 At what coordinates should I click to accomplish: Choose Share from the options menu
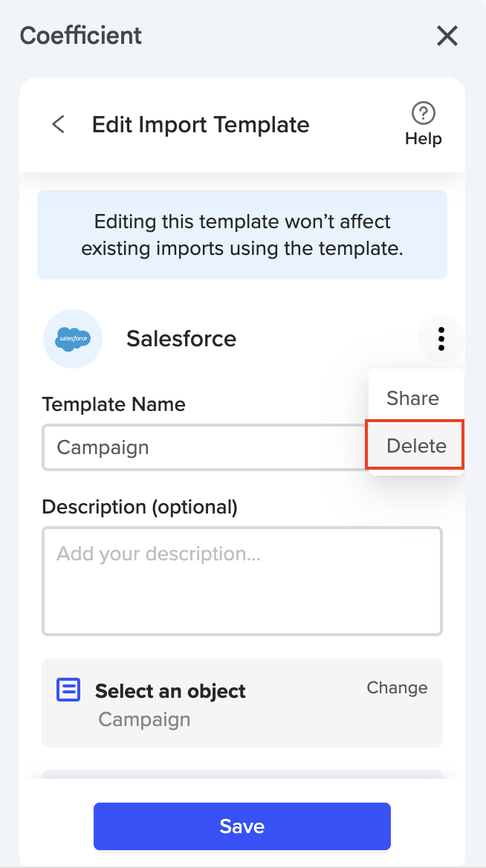pyautogui.click(x=412, y=398)
